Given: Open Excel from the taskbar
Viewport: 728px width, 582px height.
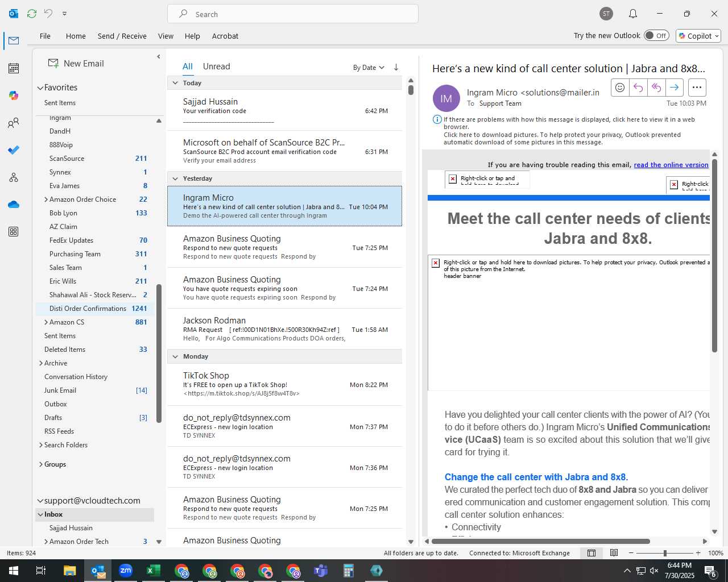Looking at the screenshot, I should (x=154, y=571).
